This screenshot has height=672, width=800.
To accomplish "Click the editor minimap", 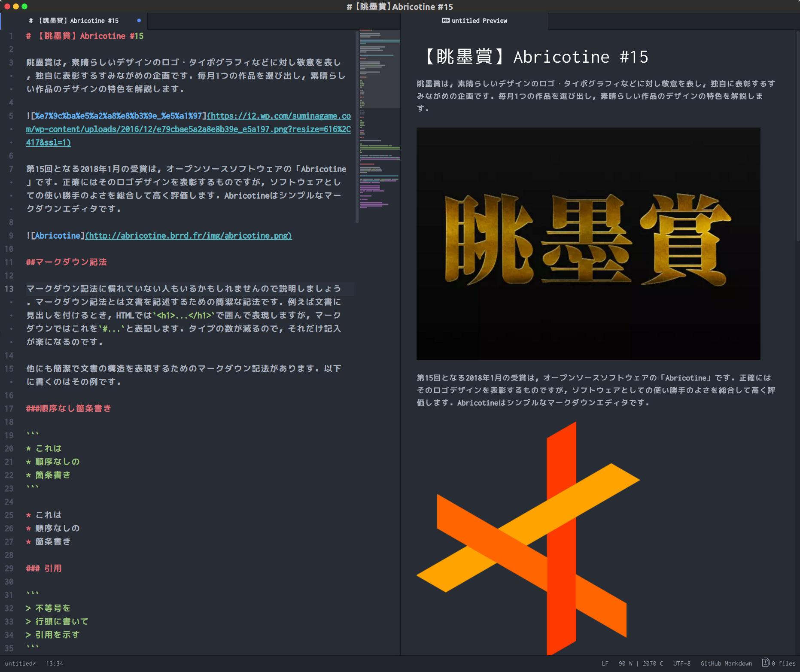I will tap(380, 120).
